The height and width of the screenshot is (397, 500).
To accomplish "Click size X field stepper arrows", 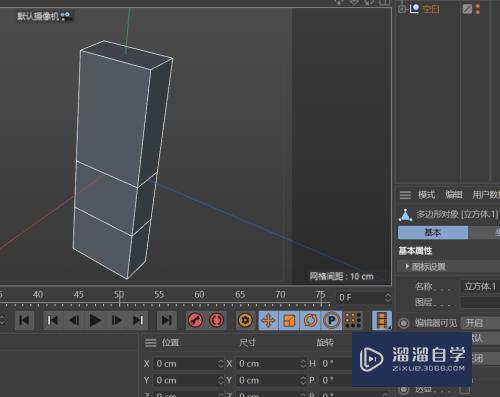I will coord(303,364).
